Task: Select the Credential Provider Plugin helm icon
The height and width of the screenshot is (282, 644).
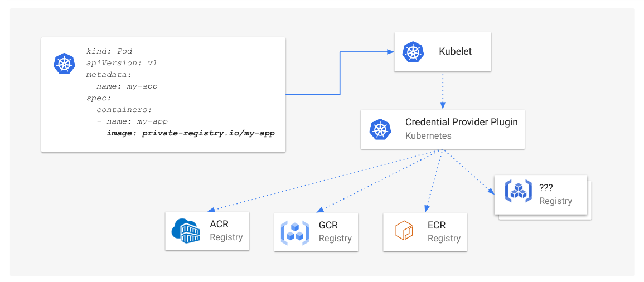Action: click(x=380, y=129)
